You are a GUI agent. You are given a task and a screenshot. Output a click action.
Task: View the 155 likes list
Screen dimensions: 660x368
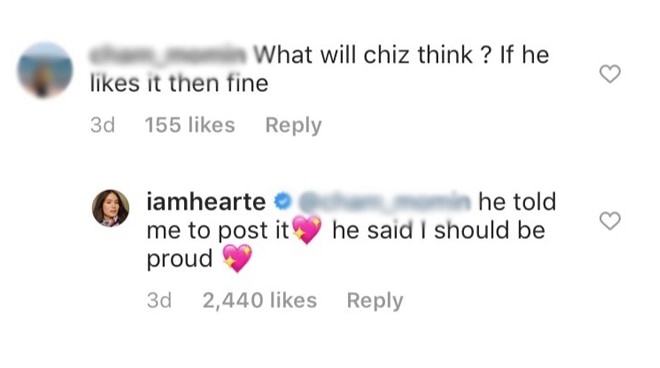[190, 125]
